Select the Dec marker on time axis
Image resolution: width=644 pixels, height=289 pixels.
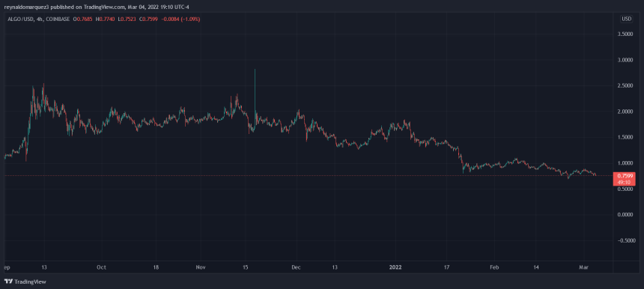[296, 267]
